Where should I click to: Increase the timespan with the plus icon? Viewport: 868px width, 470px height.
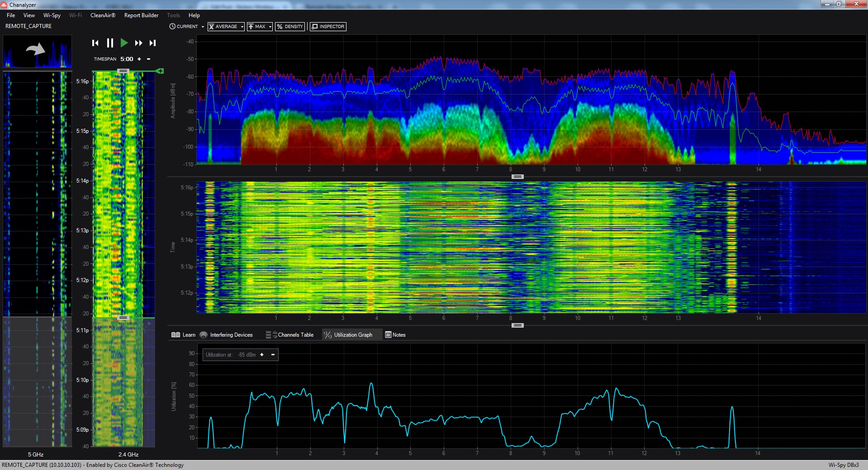coord(139,59)
